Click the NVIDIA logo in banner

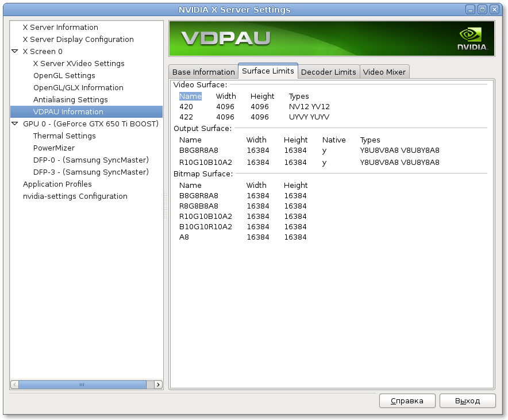[x=472, y=39]
